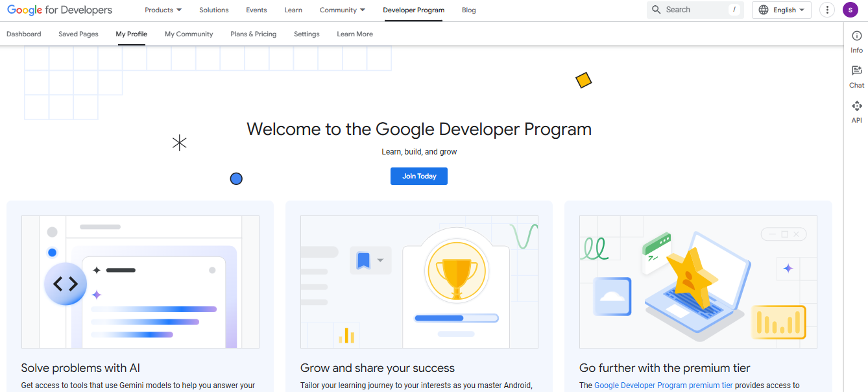Go to Google for Developers home logo
Viewport: 868px width, 392px height.
(60, 10)
